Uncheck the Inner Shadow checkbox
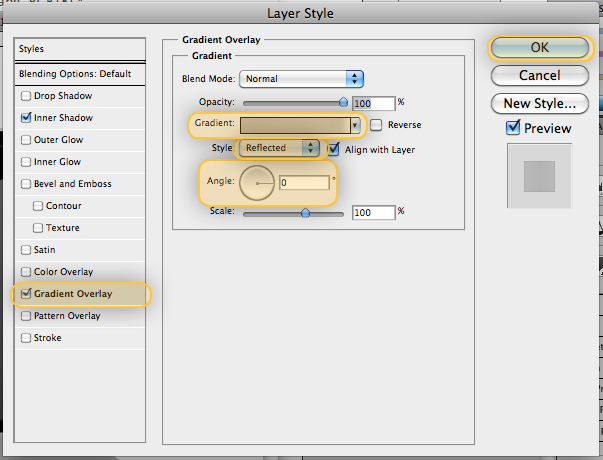Screen dimensions: 603x460 [26, 118]
